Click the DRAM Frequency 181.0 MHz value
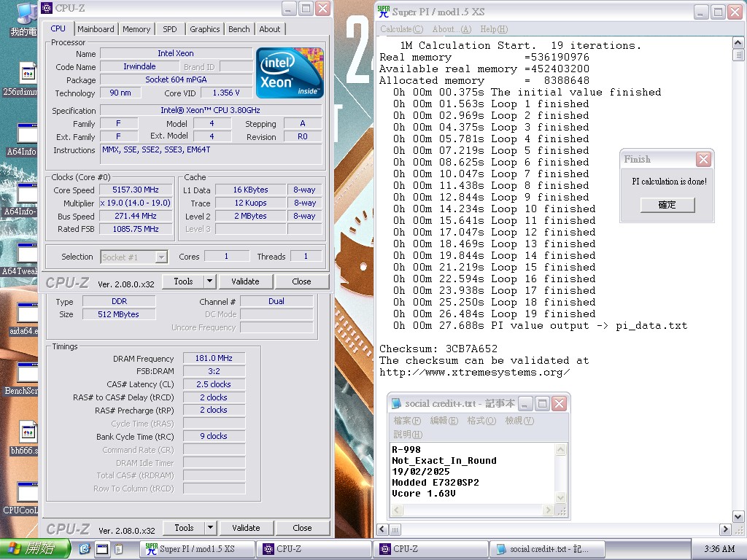747x560 pixels. 214,358
